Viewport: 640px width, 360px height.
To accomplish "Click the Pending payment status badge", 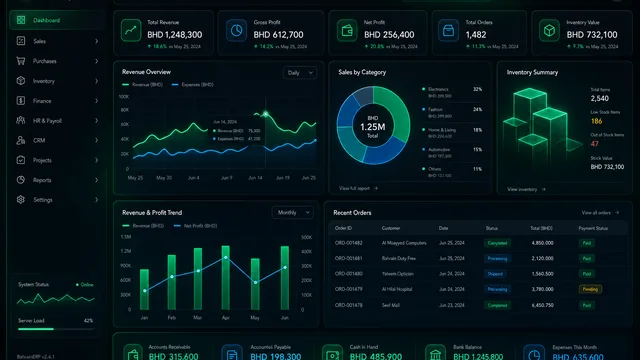I will point(590,289).
